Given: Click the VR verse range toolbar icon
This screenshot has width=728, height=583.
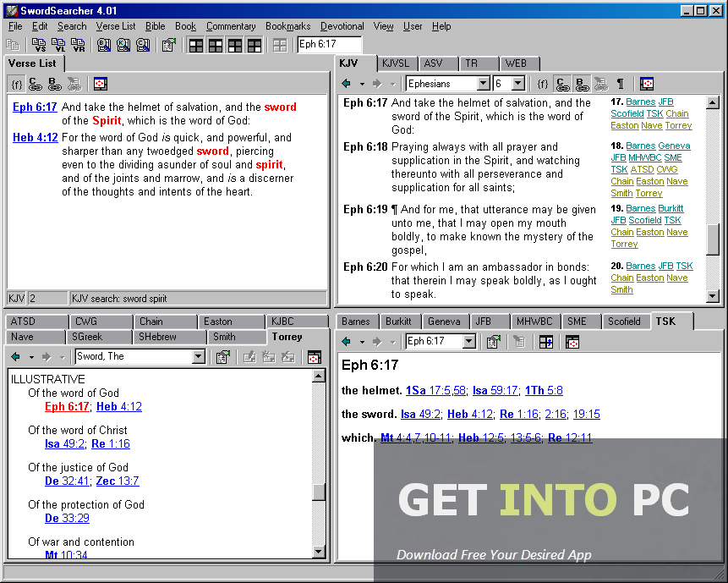Looking at the screenshot, I should [78, 45].
